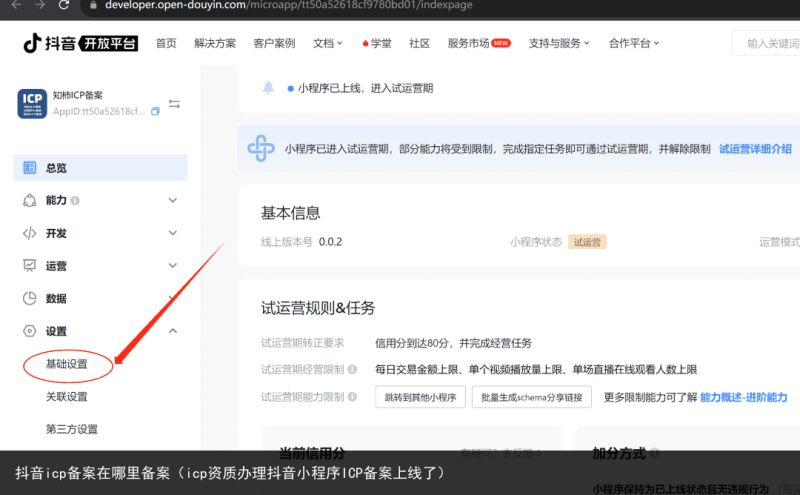
Task: Open the 试运营详细介绍 link
Action: 755,148
